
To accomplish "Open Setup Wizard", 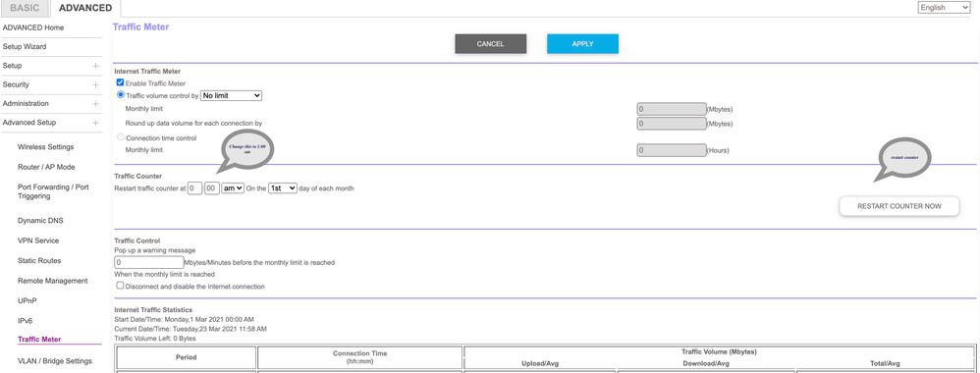I will (25, 46).
